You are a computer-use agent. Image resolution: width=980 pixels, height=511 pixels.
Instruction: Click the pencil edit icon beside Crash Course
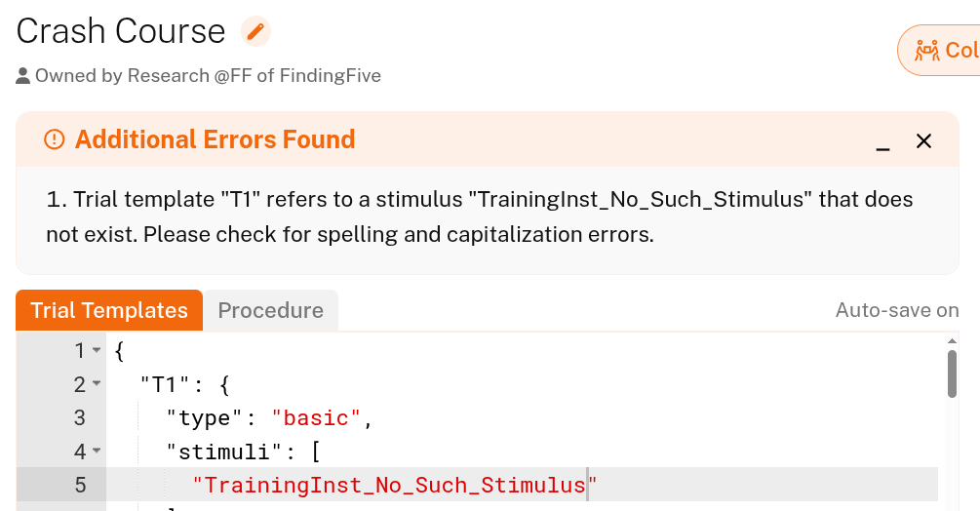pos(255,31)
